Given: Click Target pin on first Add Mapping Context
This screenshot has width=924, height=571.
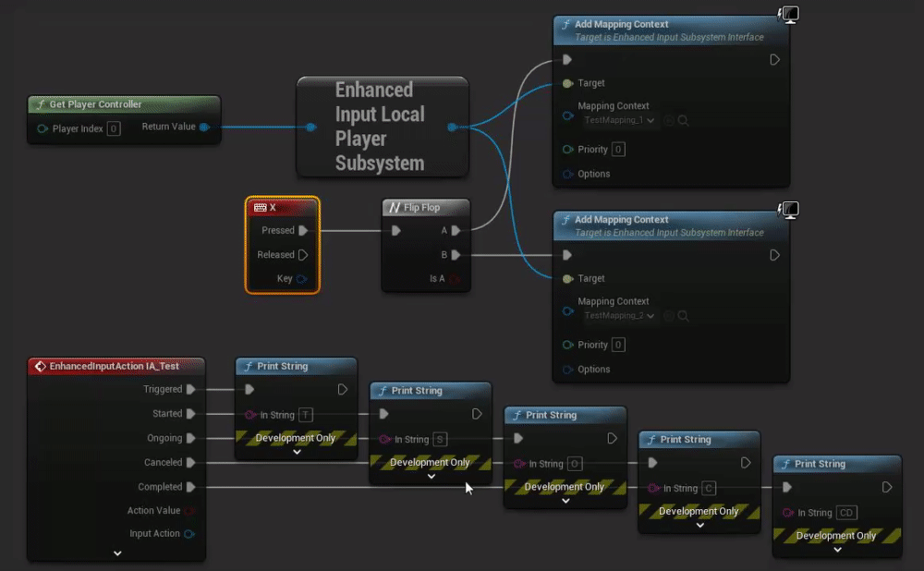Looking at the screenshot, I should click(567, 83).
